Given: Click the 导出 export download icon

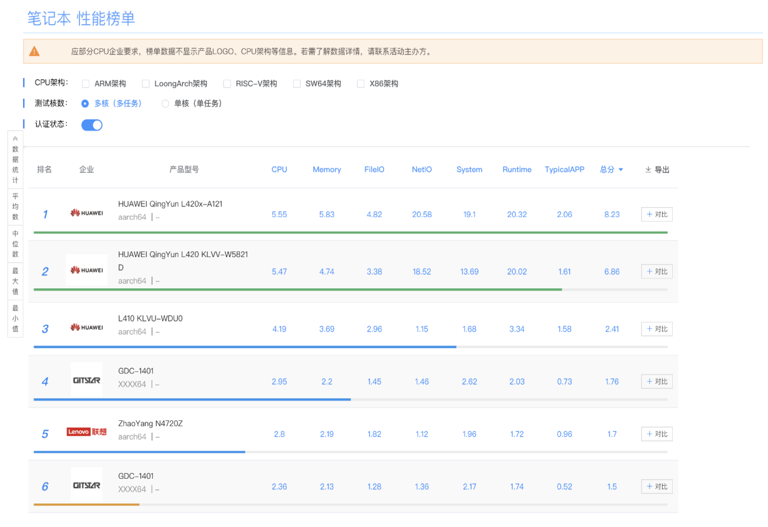Looking at the screenshot, I should coord(648,170).
